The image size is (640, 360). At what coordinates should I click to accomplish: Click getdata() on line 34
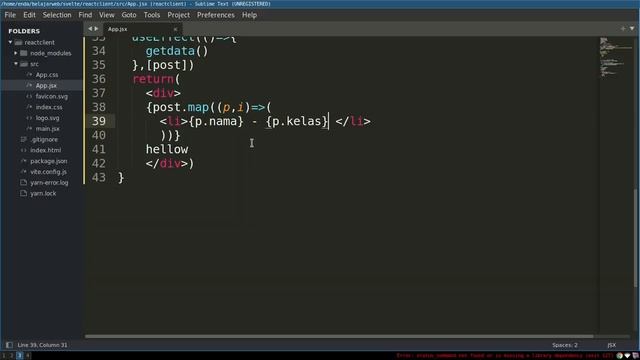click(177, 51)
